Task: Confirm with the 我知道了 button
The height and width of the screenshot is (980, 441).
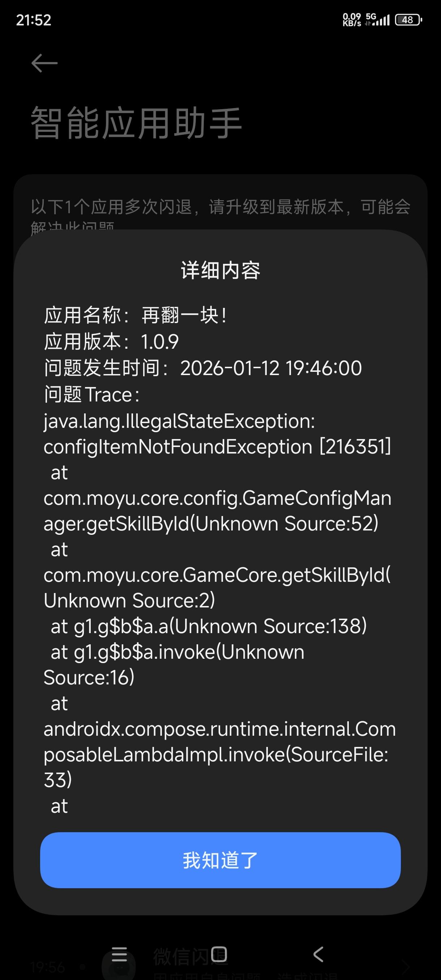Action: coord(220,860)
